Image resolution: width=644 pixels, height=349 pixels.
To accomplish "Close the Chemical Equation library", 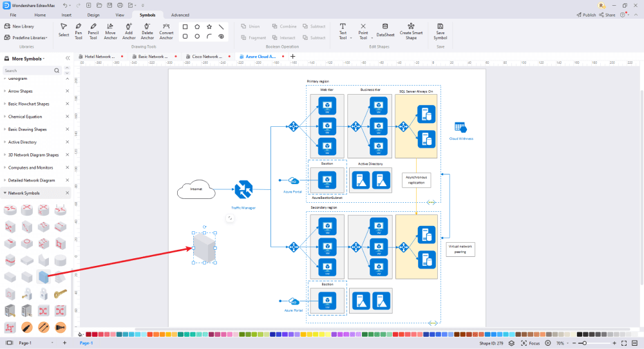I will (x=68, y=117).
